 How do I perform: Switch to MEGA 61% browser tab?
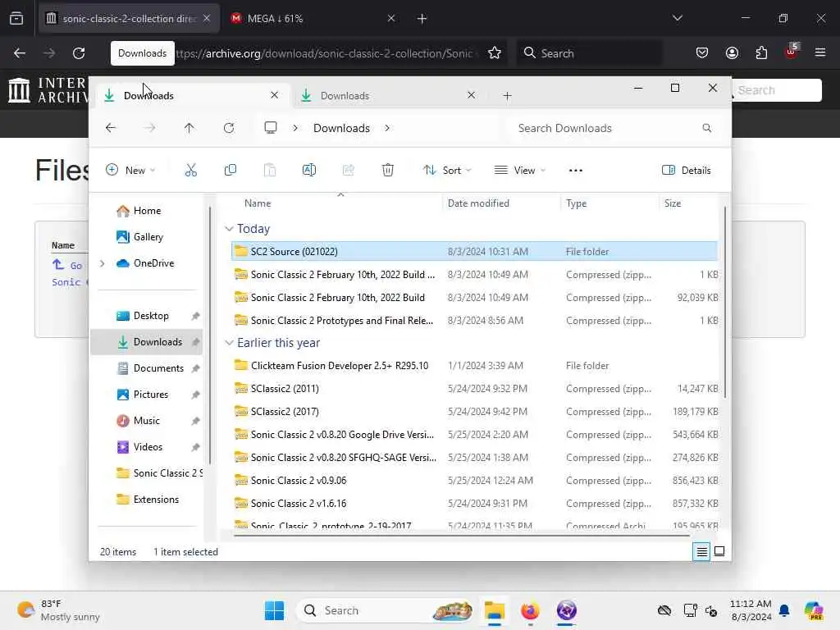coord(313,19)
